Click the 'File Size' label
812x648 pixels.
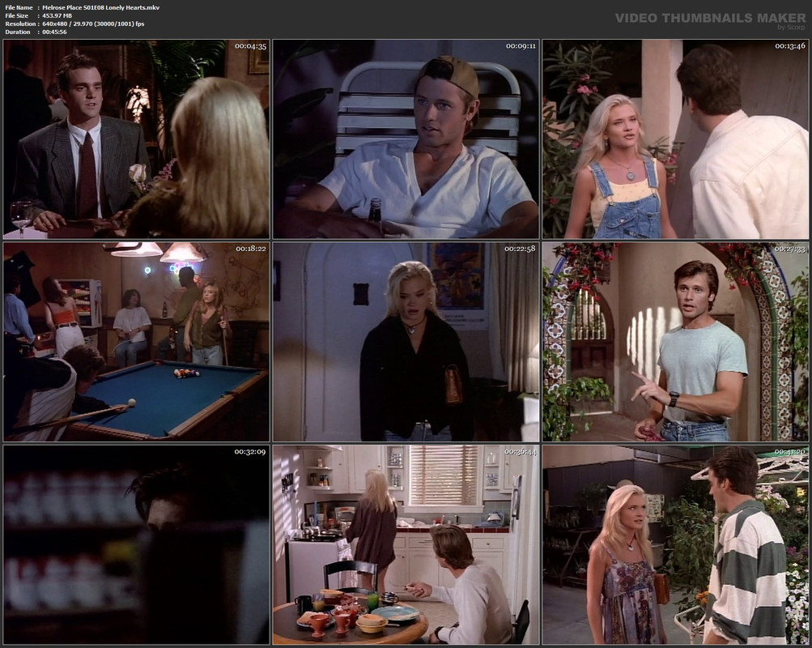16,15
